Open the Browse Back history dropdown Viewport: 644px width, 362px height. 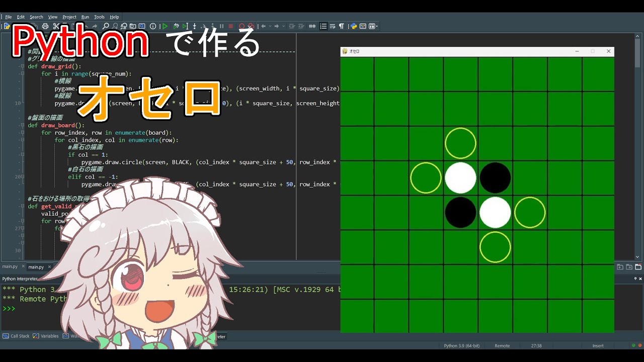270,26
